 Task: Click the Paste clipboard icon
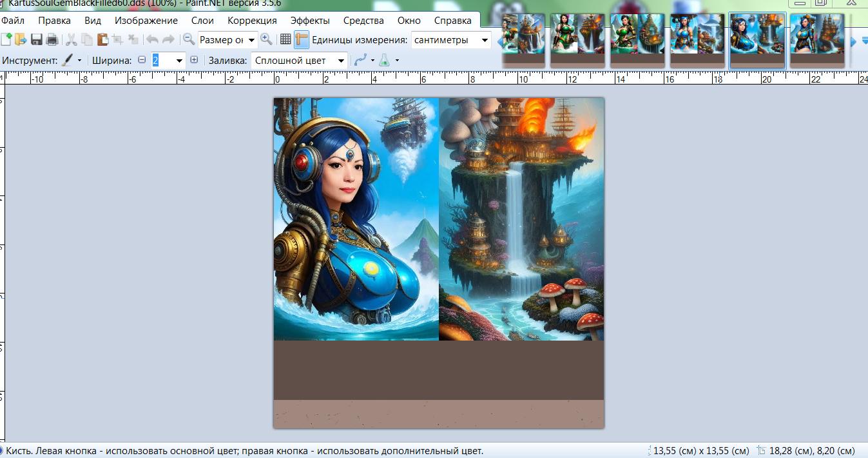tap(102, 40)
